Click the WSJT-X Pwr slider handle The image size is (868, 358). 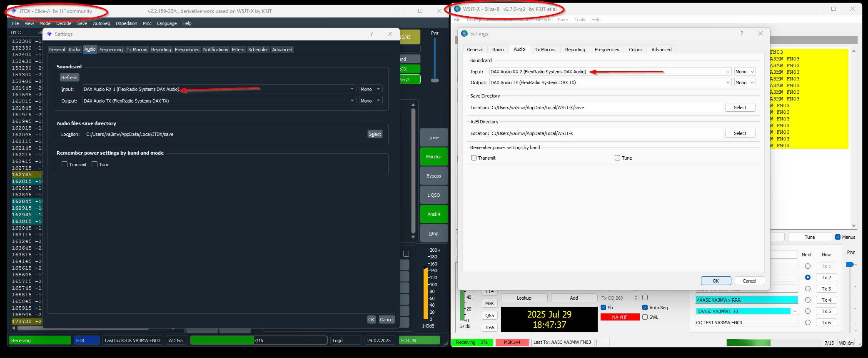pos(850,264)
